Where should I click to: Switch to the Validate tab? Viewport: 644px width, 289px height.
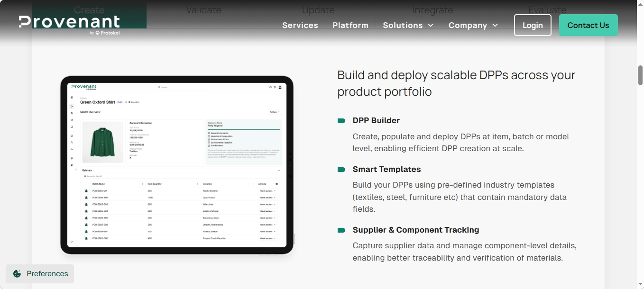point(203,10)
